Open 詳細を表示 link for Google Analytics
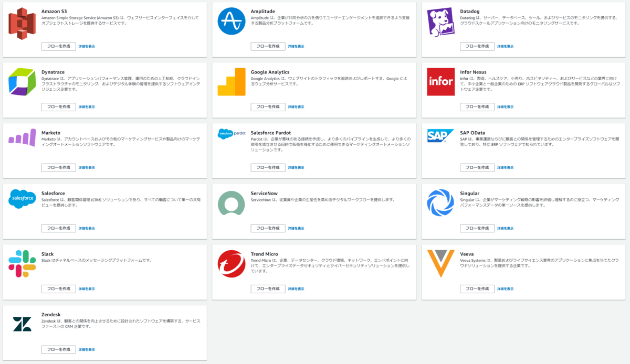This screenshot has width=630, height=364. coord(296,107)
